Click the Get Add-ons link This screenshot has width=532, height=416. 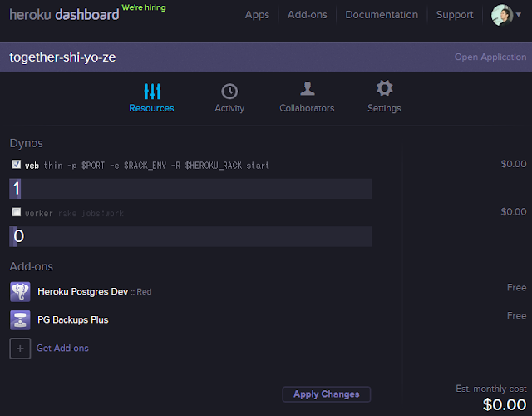pyautogui.click(x=62, y=349)
